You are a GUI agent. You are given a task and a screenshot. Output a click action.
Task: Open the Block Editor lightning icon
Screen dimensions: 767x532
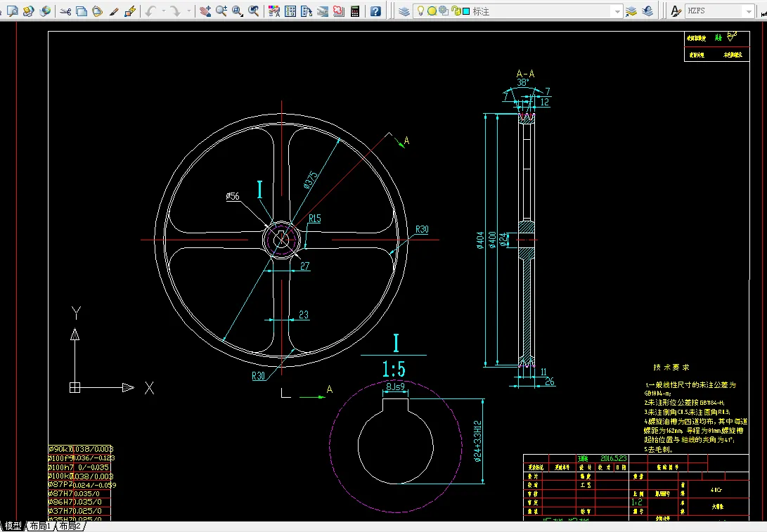tap(130, 11)
